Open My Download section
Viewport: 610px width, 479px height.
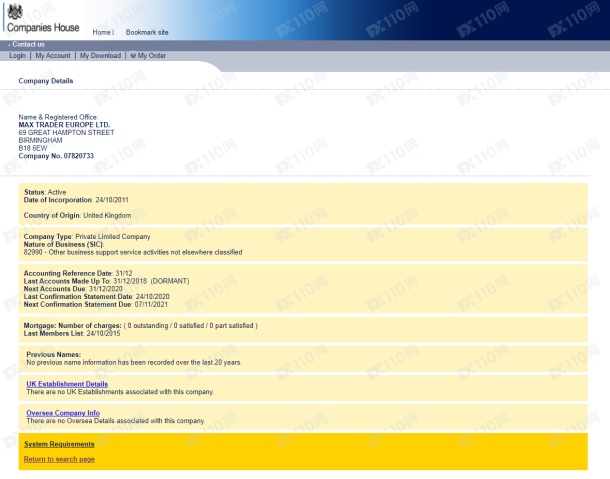[x=100, y=56]
